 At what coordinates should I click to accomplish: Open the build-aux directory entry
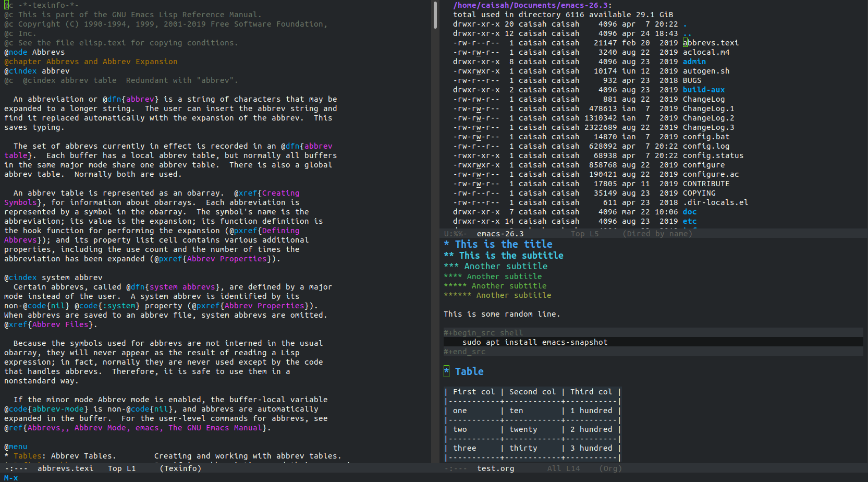704,90
